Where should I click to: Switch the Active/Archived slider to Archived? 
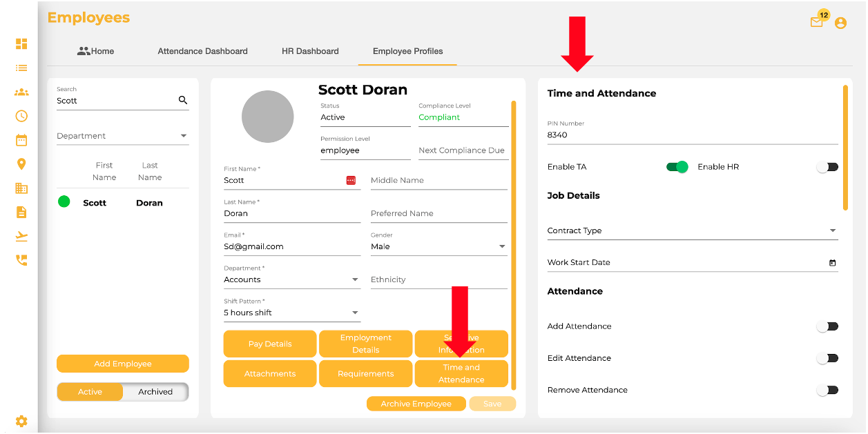[155, 391]
